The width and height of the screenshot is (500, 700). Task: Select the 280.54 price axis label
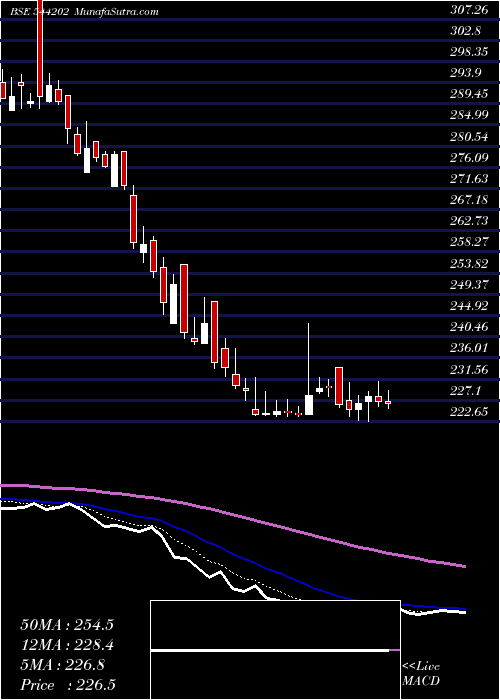[468, 137]
